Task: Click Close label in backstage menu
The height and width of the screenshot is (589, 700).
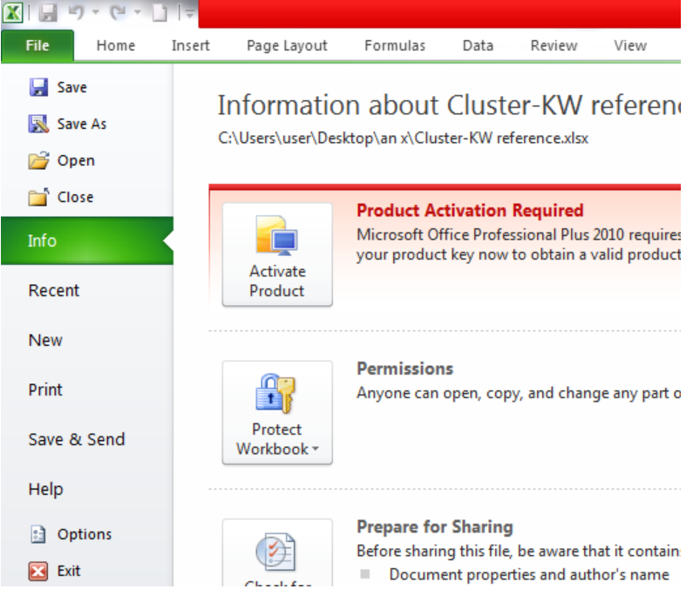Action: pos(76,197)
